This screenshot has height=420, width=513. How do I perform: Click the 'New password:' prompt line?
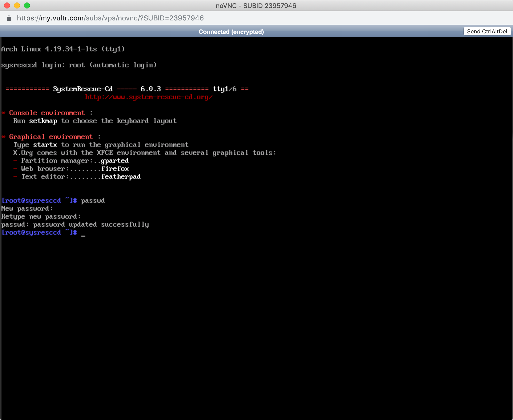[27, 209]
